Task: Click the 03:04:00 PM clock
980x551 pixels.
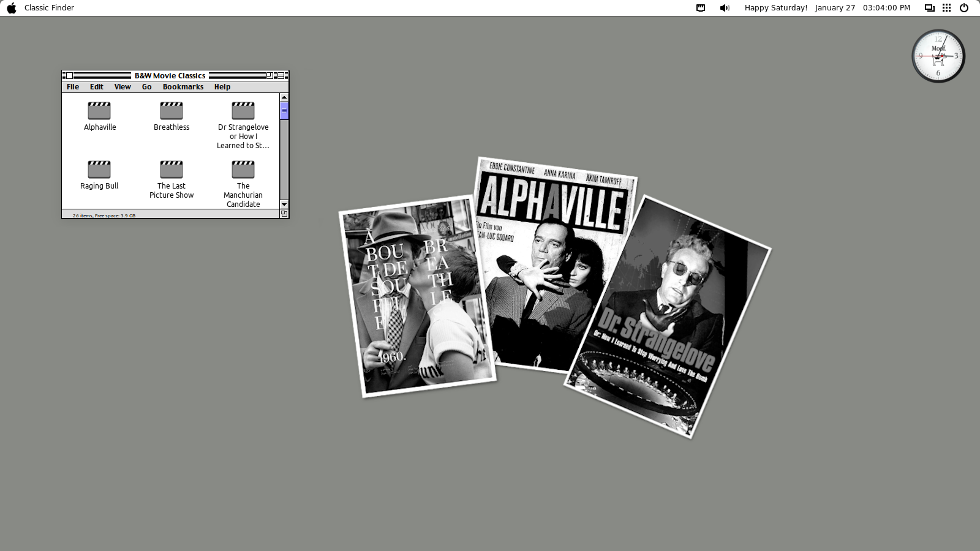Action: pos(886,8)
